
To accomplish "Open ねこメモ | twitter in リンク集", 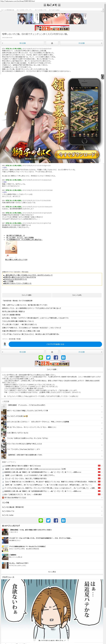I will coord(52,515).
